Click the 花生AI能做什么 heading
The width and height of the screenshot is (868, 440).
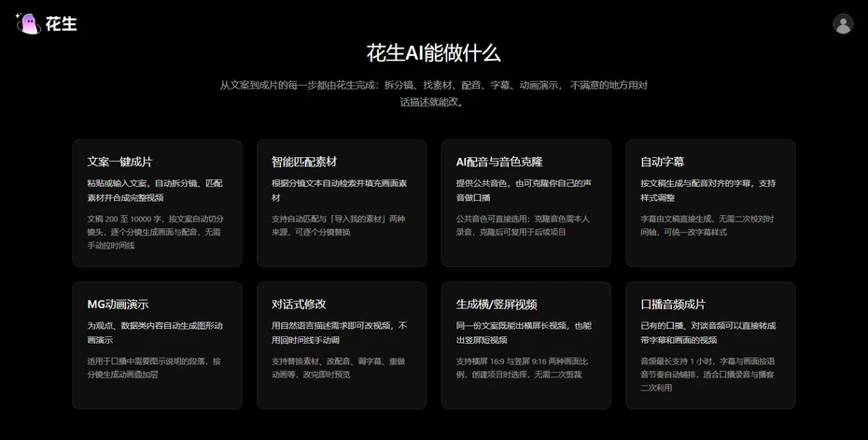(433, 53)
